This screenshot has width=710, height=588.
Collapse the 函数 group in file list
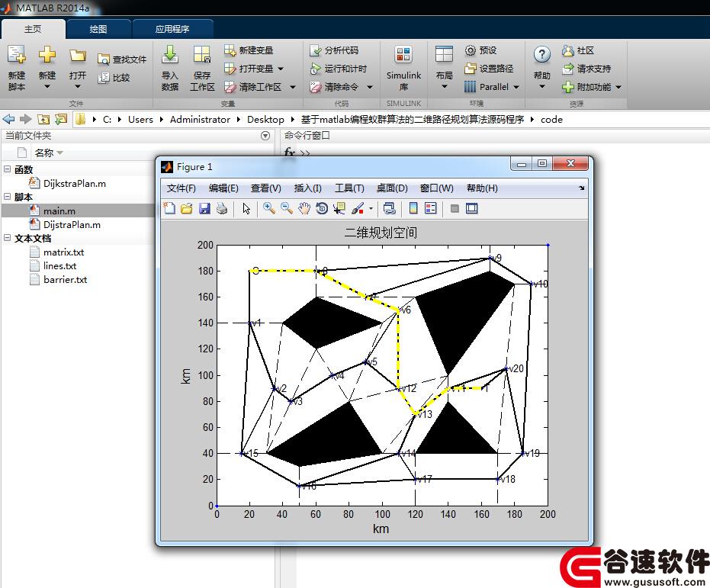[x=7, y=169]
